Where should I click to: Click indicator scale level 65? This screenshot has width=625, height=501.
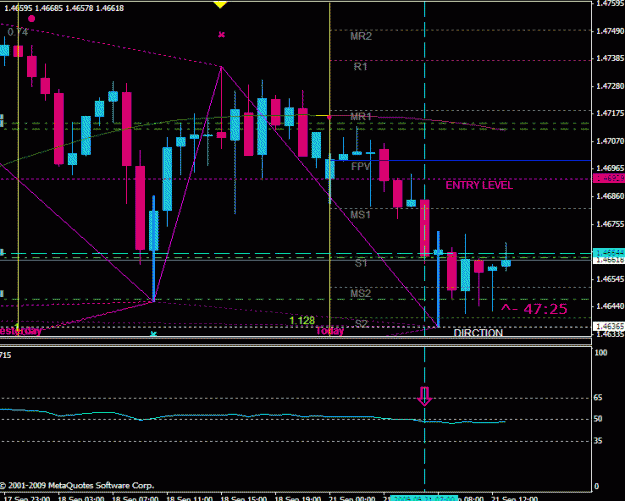(598, 398)
